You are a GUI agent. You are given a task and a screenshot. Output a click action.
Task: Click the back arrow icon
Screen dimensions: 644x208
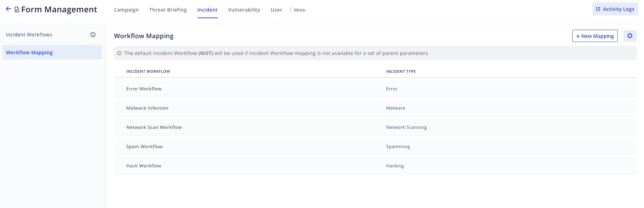[x=8, y=9]
